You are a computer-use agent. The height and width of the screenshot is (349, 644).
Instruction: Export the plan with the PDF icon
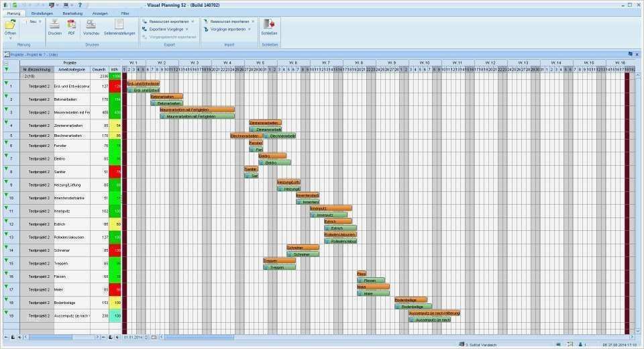[72, 25]
